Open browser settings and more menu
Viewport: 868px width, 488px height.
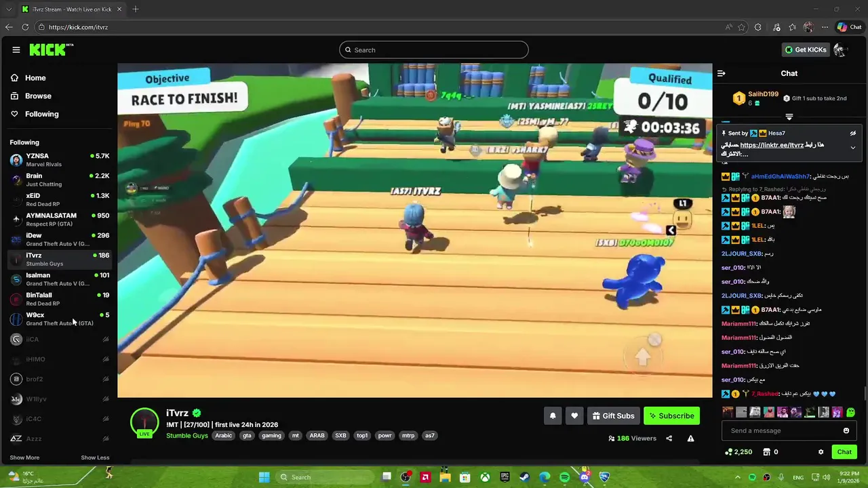point(825,27)
